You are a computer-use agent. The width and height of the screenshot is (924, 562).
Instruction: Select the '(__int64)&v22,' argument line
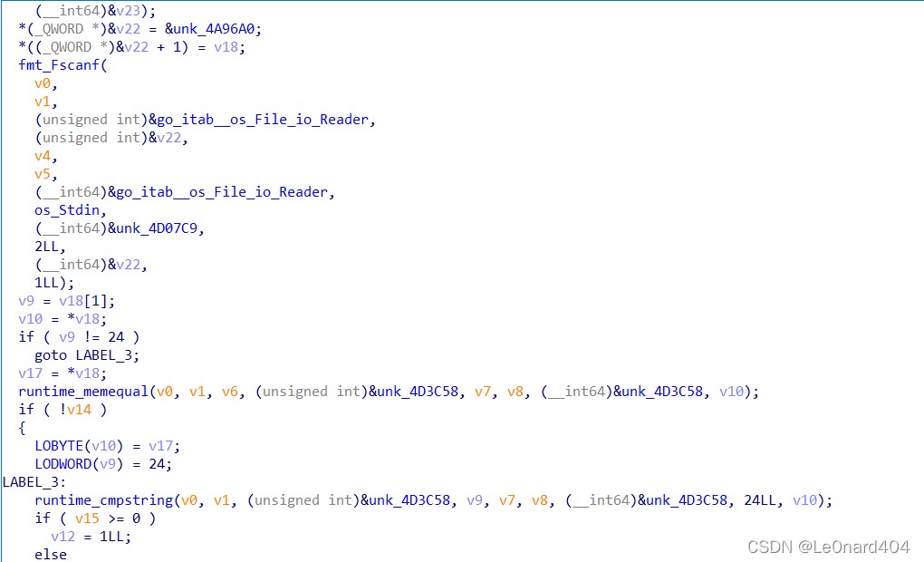point(91,265)
